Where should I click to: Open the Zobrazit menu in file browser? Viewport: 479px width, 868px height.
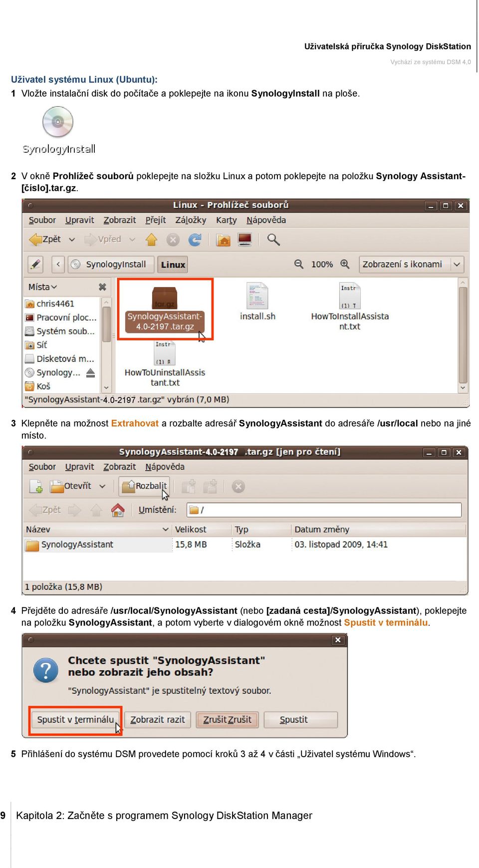tap(119, 220)
